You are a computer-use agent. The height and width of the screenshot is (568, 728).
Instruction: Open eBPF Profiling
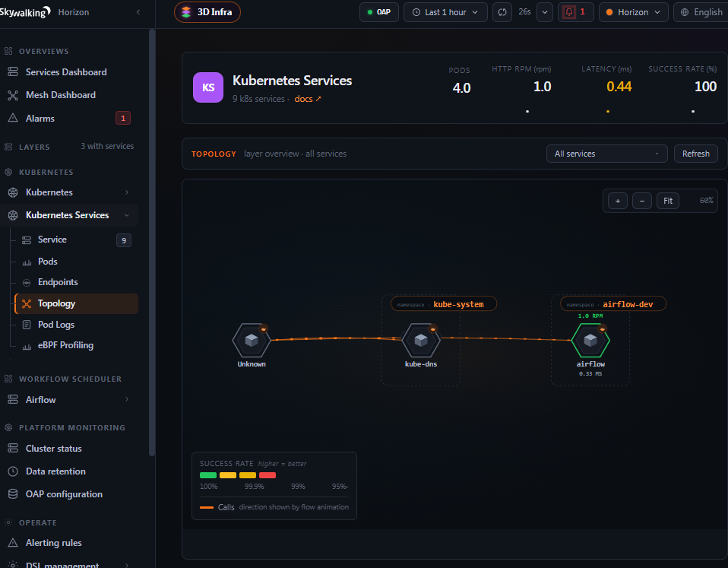tap(65, 345)
